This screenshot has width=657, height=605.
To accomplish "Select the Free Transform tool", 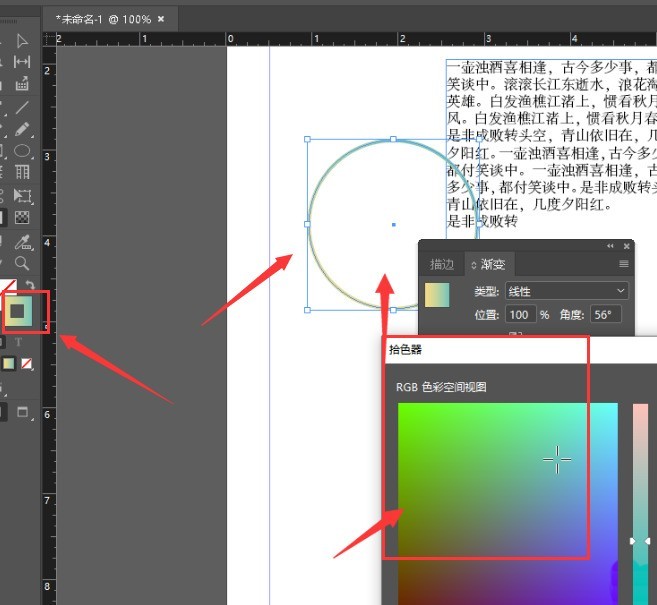I will tap(22, 196).
